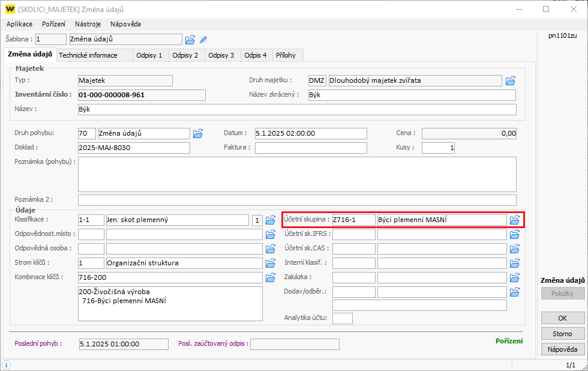Screen dimensions: 588x371
Task: Switch to the Odpisy 1 tab
Action: point(149,55)
